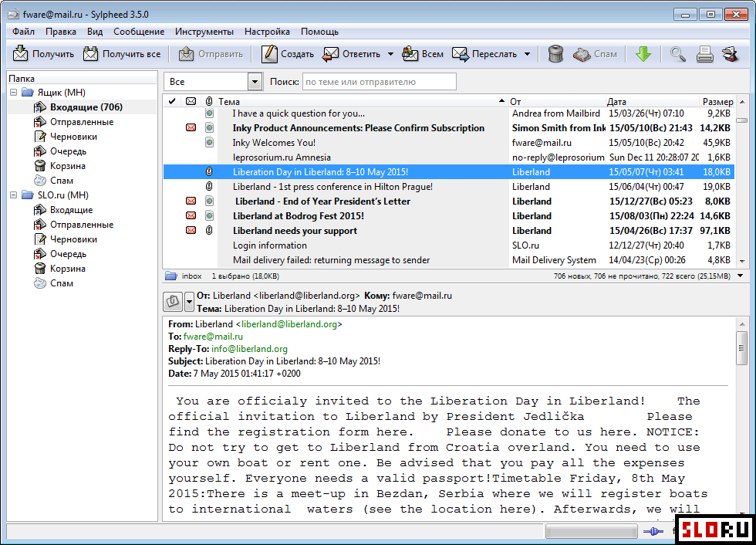This screenshot has width=756, height=545.
Task: Open Спам folder under Ящик (MH)
Action: (x=61, y=181)
